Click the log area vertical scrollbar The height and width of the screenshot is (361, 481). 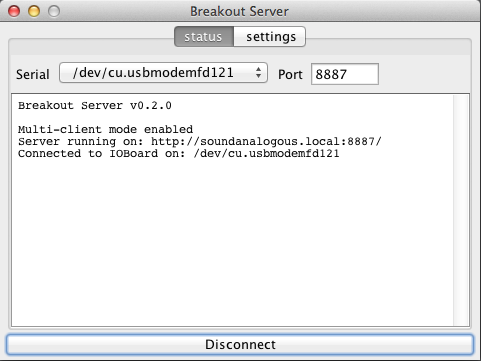(x=461, y=210)
